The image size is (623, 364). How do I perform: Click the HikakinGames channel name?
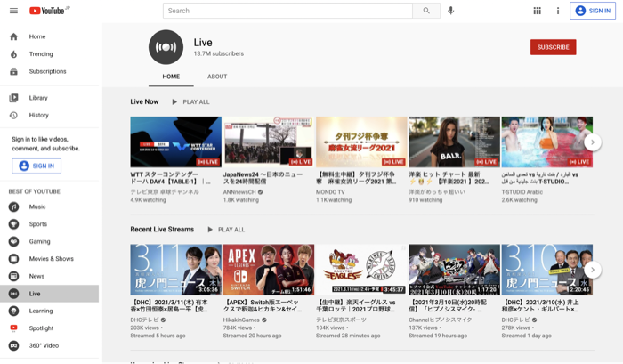point(241,320)
